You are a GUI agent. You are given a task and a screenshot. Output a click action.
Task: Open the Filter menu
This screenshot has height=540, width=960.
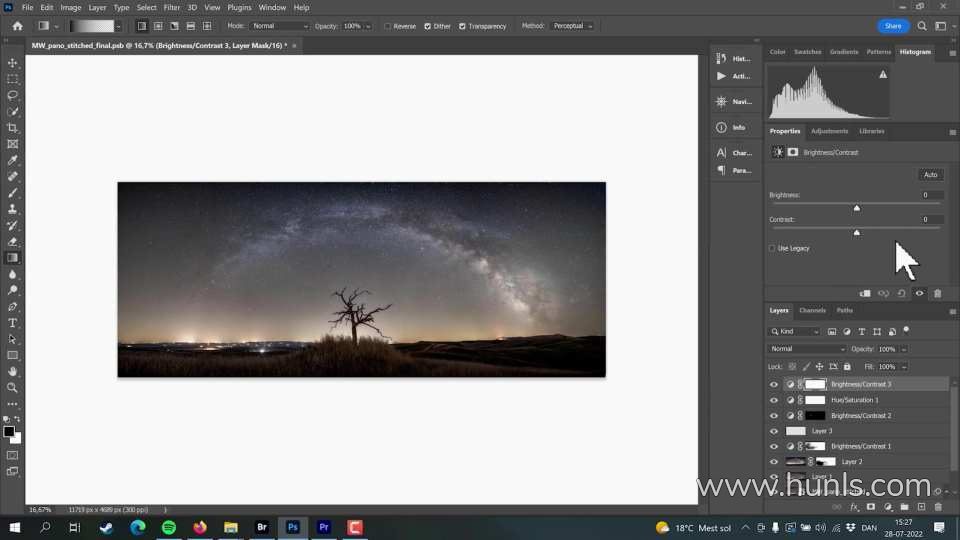(x=171, y=7)
